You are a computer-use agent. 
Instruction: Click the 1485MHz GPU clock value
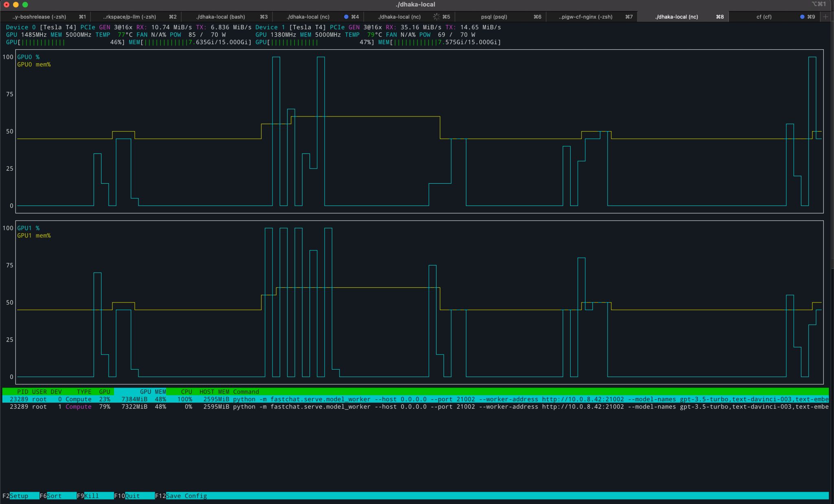point(34,35)
